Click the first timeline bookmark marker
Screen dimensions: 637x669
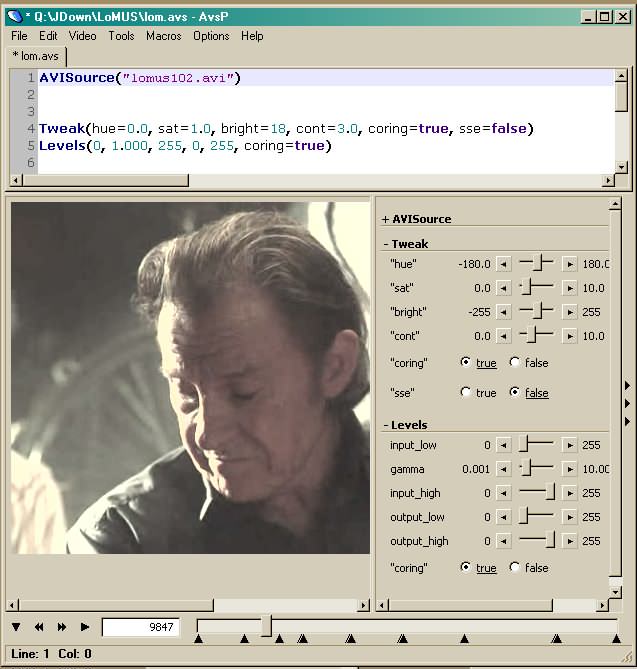[x=198, y=638]
